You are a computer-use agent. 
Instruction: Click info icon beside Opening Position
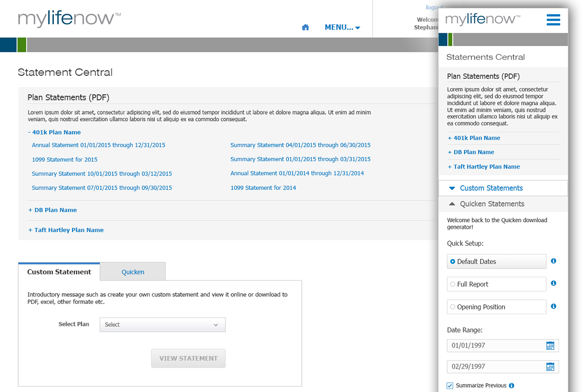[553, 306]
